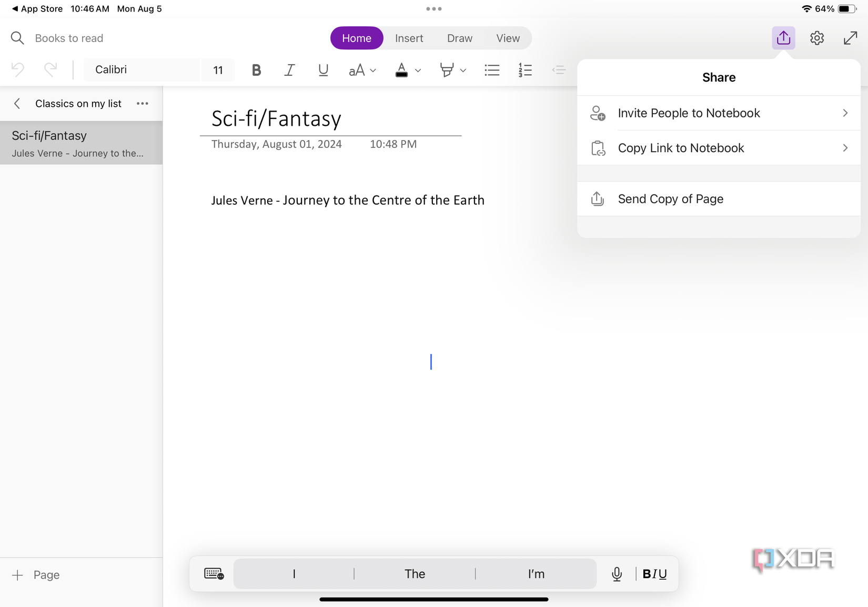Switch to the Draw tab
The width and height of the screenshot is (868, 607).
460,38
